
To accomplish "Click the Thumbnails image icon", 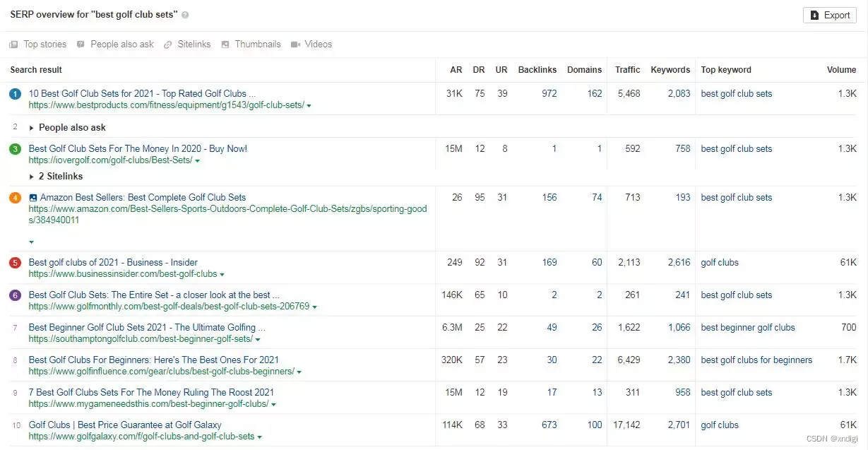I will (x=225, y=45).
